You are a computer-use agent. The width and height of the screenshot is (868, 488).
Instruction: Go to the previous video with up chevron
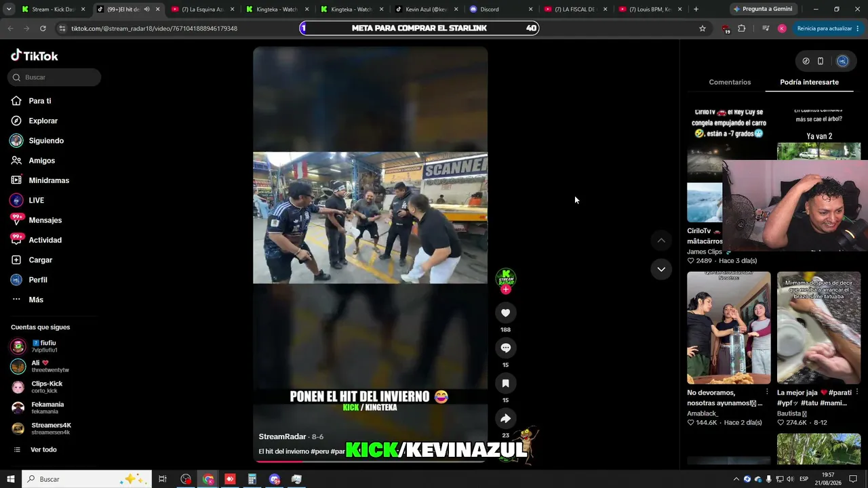click(x=661, y=241)
